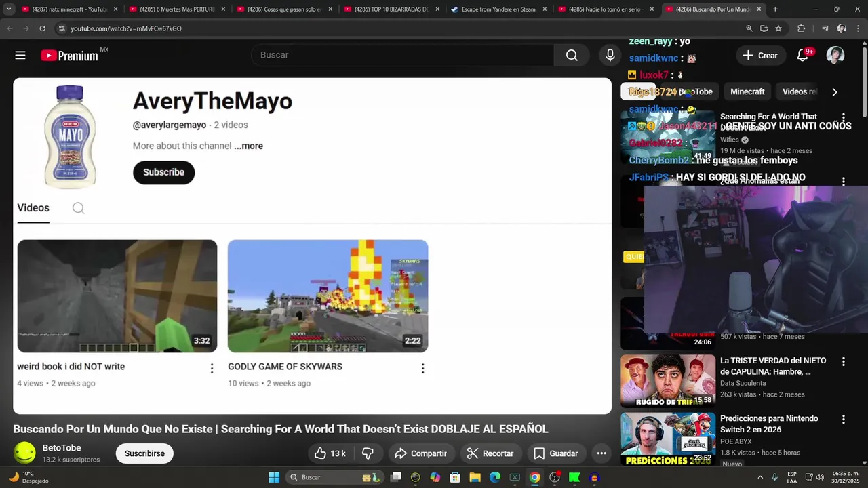Image resolution: width=868 pixels, height=488 pixels.
Task: Select the Videos tab on the channel
Action: 33,208
